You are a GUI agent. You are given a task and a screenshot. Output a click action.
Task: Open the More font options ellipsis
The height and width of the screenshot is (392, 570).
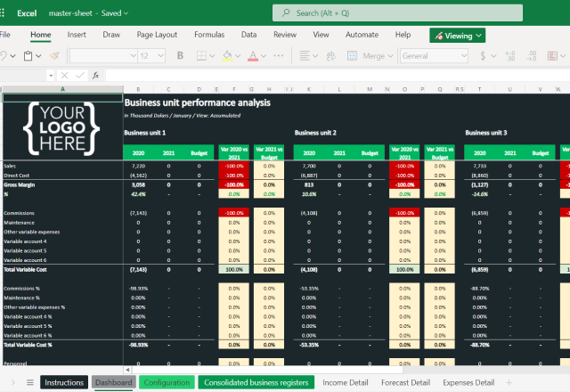coord(279,55)
